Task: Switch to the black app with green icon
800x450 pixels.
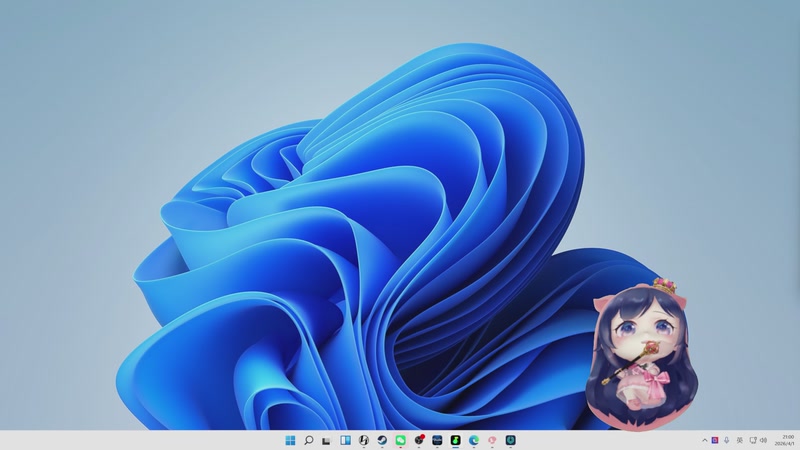Action: pyautogui.click(x=456, y=440)
